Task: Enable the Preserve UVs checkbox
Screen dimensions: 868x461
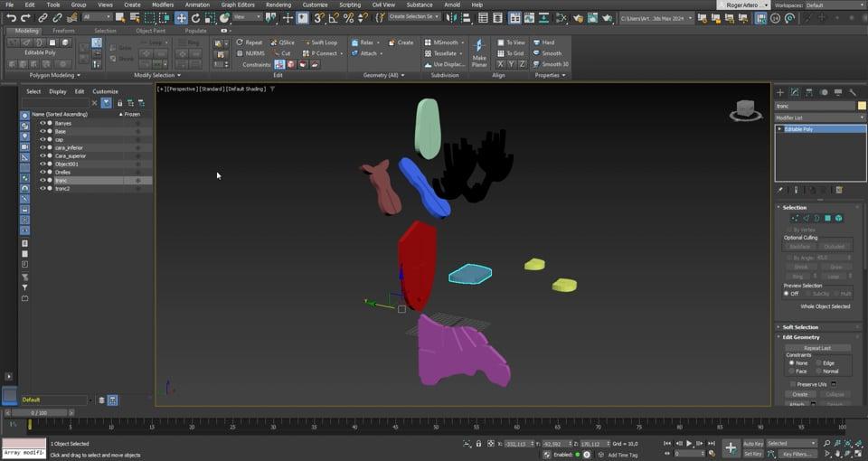Action: (x=793, y=384)
